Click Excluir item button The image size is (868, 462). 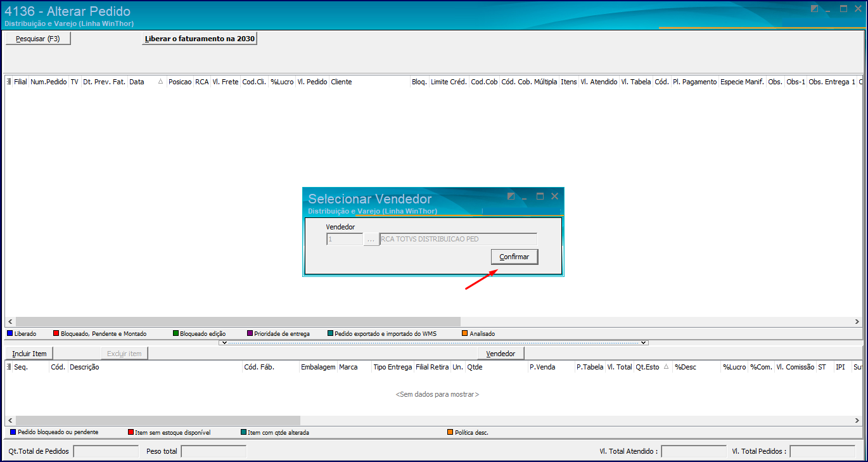(x=124, y=353)
